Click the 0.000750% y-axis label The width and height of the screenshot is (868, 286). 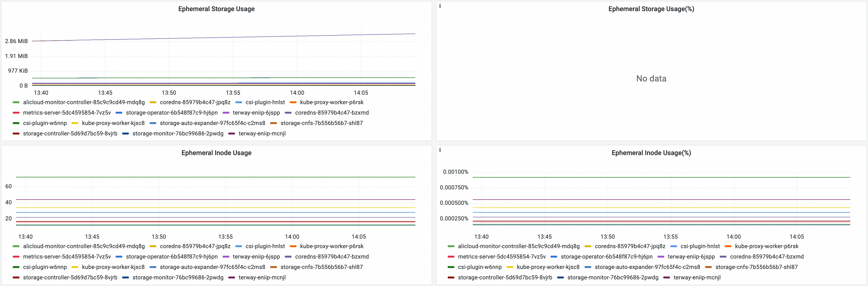(454, 188)
